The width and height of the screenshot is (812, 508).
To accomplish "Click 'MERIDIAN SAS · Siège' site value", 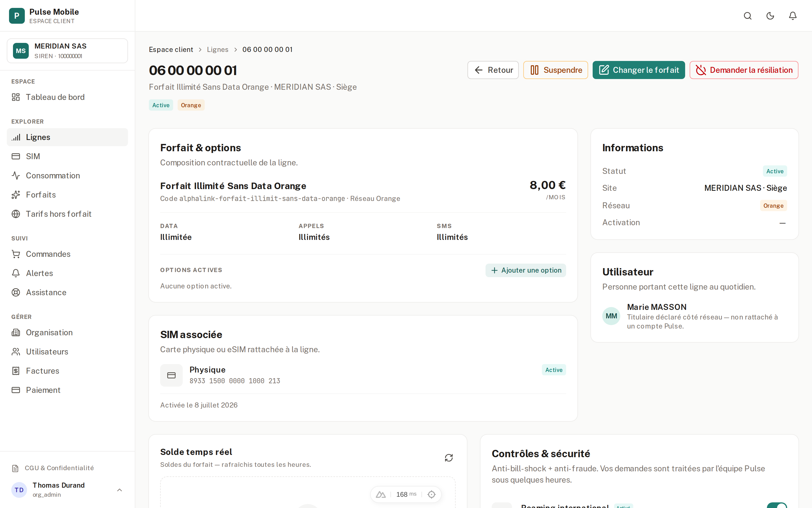I will [x=745, y=188].
